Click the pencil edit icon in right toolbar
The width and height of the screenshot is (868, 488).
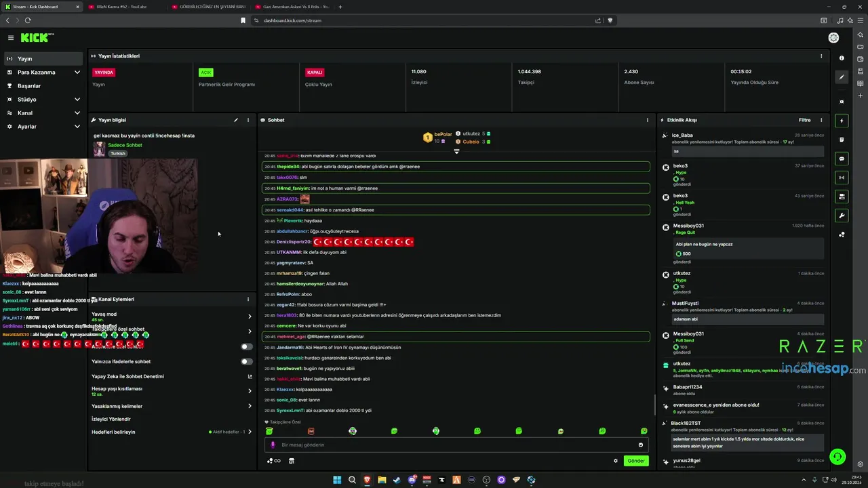point(842,77)
